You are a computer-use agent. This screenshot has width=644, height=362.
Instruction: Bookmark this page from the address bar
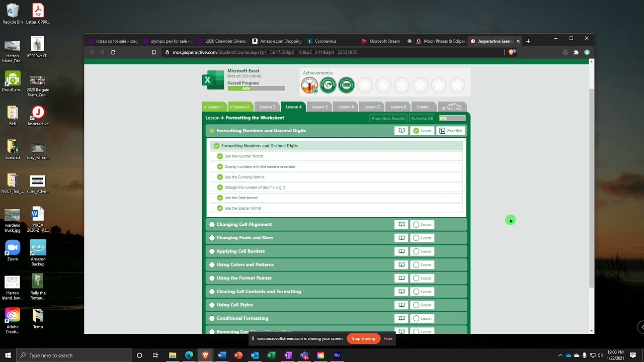click(154, 52)
